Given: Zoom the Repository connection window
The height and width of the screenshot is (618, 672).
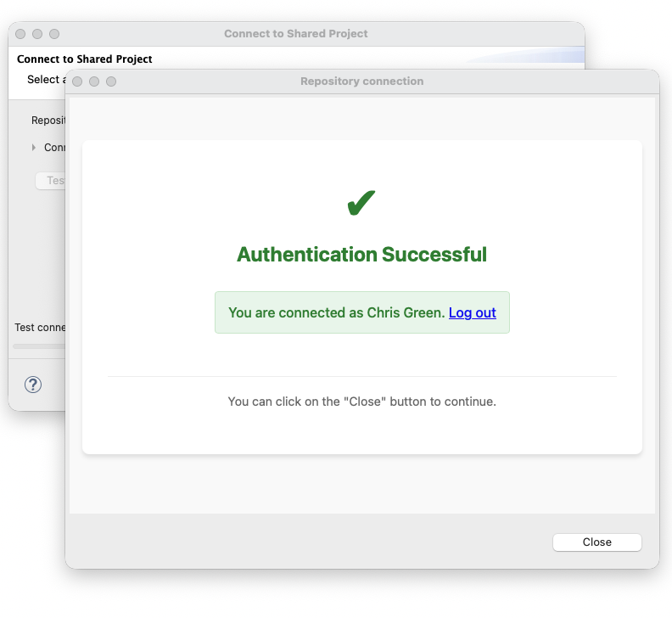Looking at the screenshot, I should click(x=111, y=81).
